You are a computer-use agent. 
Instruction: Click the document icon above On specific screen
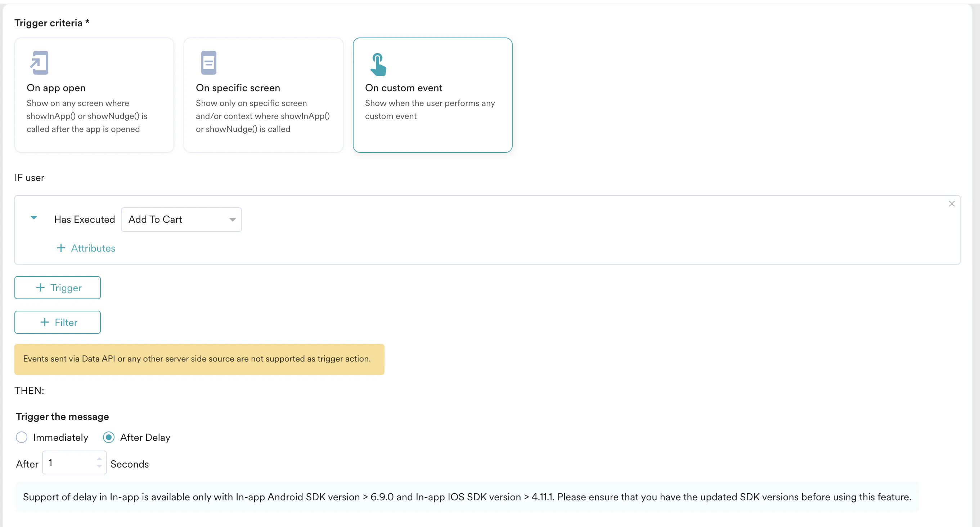click(x=208, y=62)
